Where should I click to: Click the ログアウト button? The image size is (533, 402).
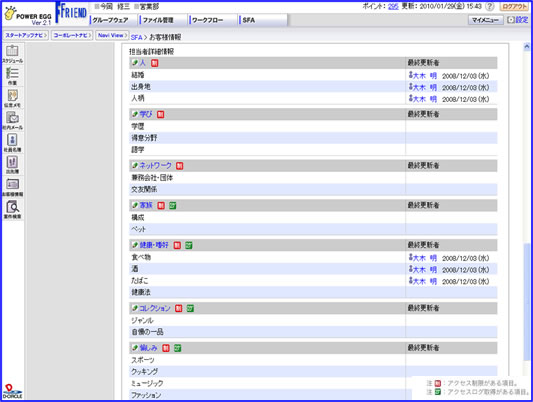point(514,6)
